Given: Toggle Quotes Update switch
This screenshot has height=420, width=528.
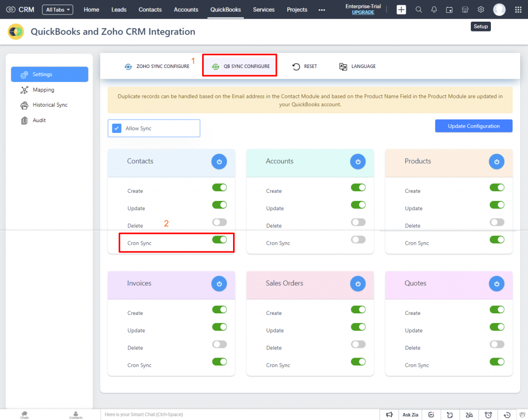Looking at the screenshot, I should click(x=497, y=327).
